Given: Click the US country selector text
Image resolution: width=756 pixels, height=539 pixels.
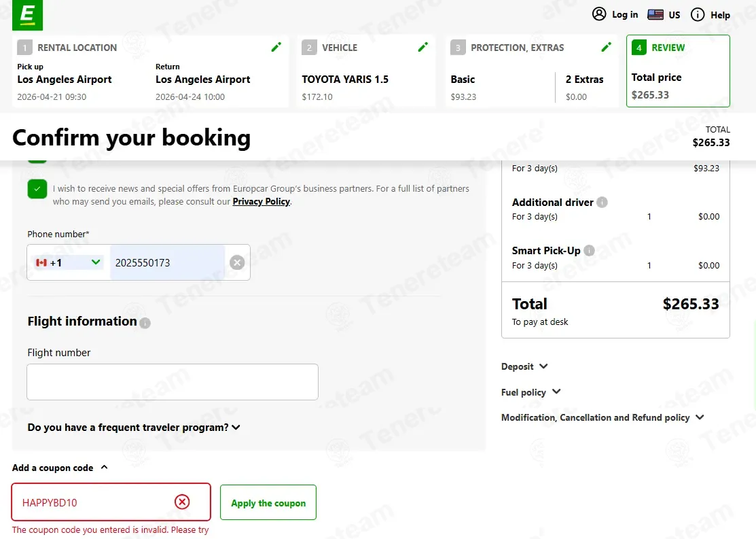Looking at the screenshot, I should click(x=674, y=15).
